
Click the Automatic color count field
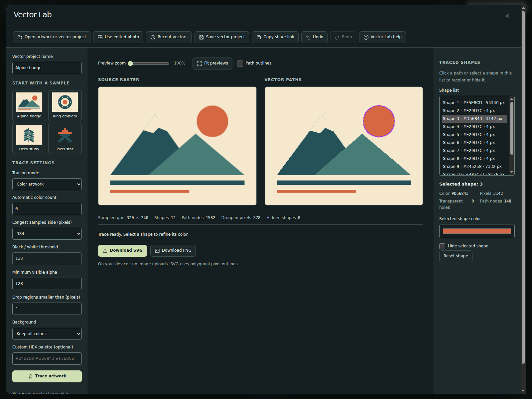(x=47, y=209)
